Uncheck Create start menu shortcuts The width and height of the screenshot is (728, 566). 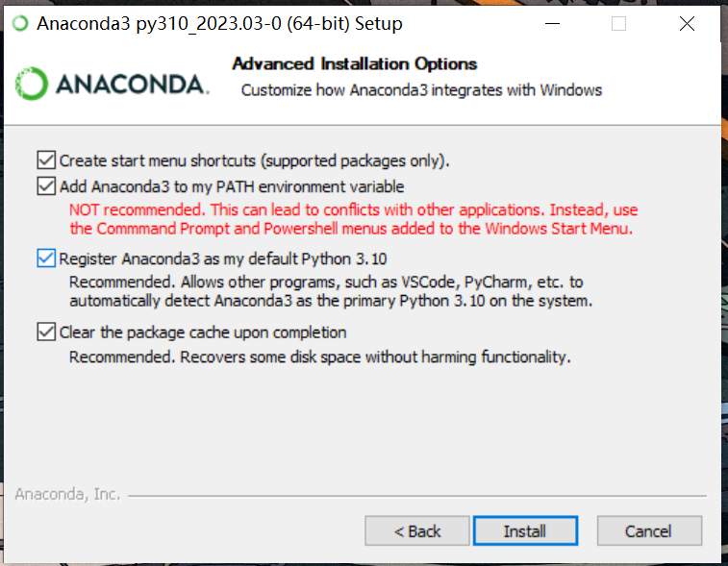(x=46, y=160)
